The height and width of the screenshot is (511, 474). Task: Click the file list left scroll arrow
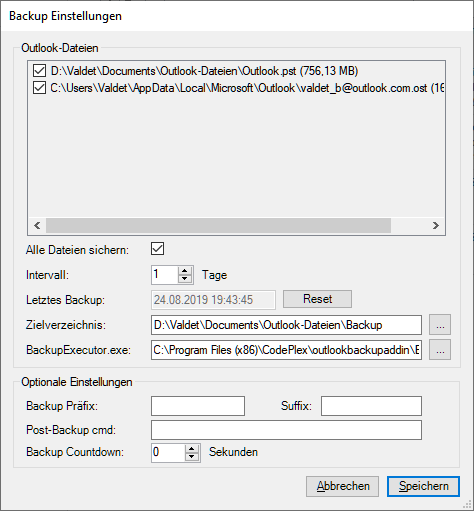pos(37,226)
